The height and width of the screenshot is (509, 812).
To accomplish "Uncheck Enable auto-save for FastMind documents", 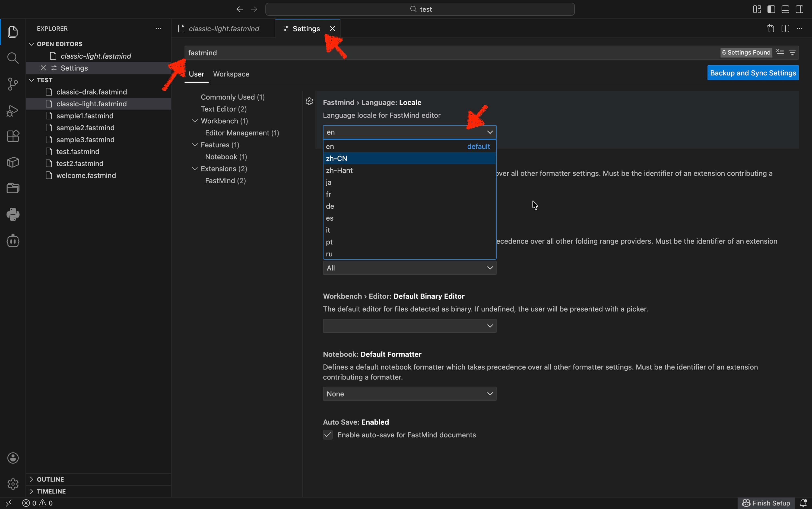I will tap(328, 435).
